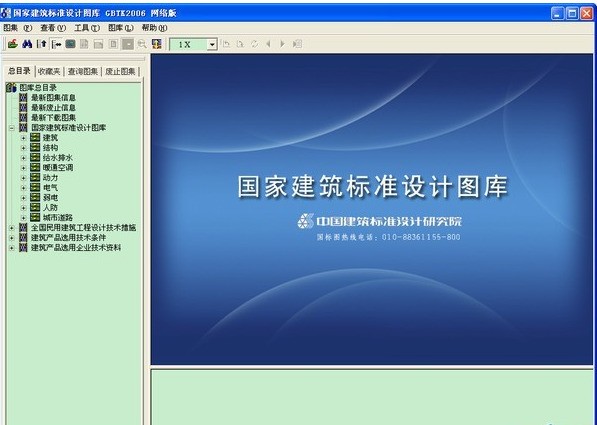Image resolution: width=597 pixels, height=425 pixels.
Task: Select the 城市道路 category label
Action: [x=57, y=217]
